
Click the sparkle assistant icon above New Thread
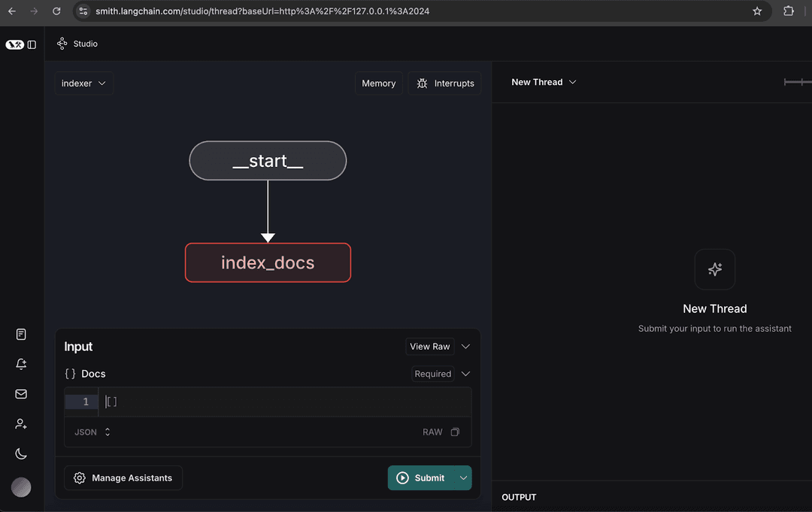point(714,269)
